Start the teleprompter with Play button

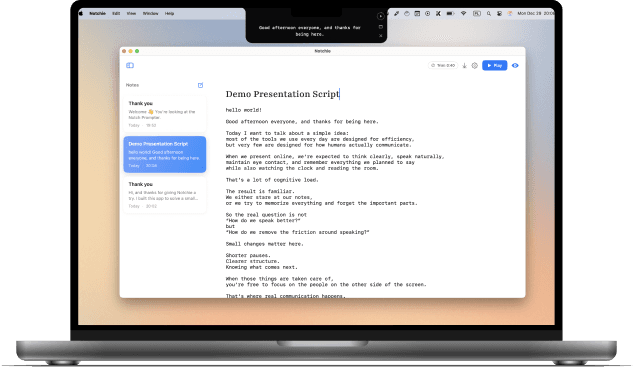[x=495, y=65]
